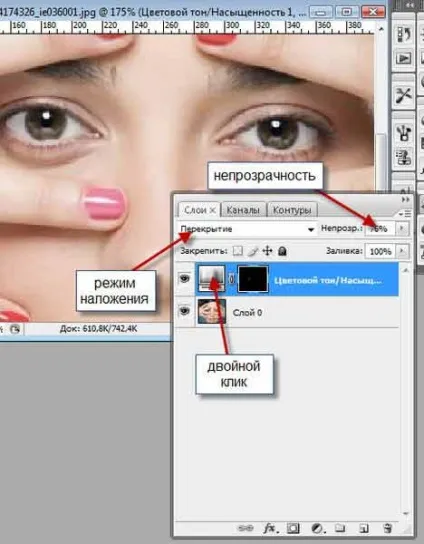
Task: Delete the layer with the trash icon
Action: [x=388, y=528]
